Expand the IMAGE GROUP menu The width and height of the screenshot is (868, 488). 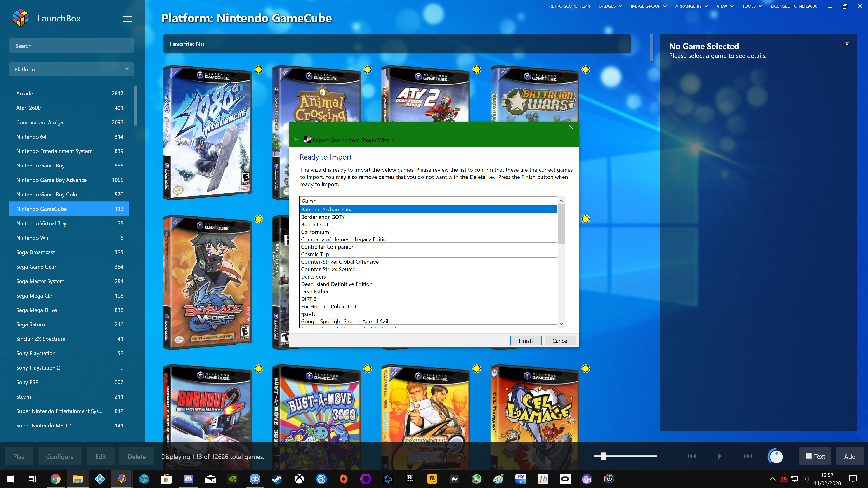click(x=648, y=6)
